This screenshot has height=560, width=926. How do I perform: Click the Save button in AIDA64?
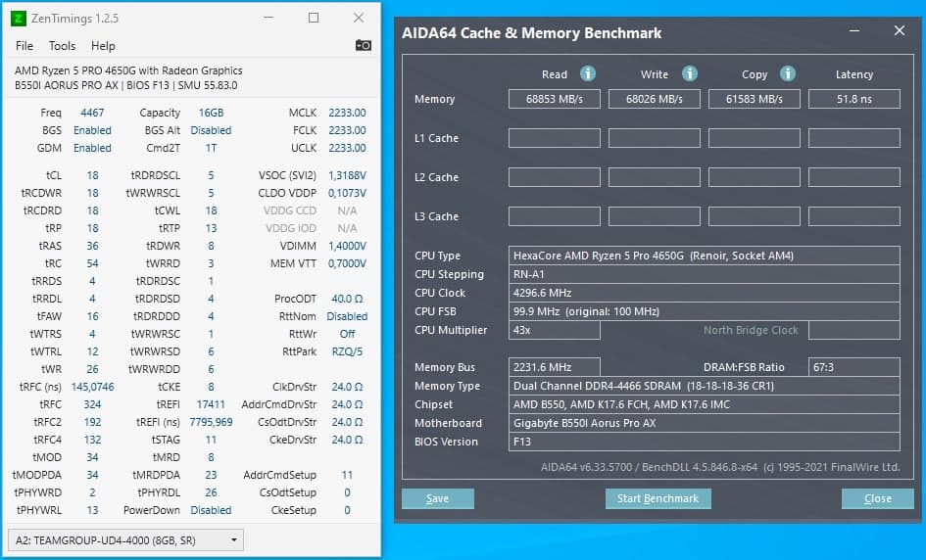pos(438,498)
